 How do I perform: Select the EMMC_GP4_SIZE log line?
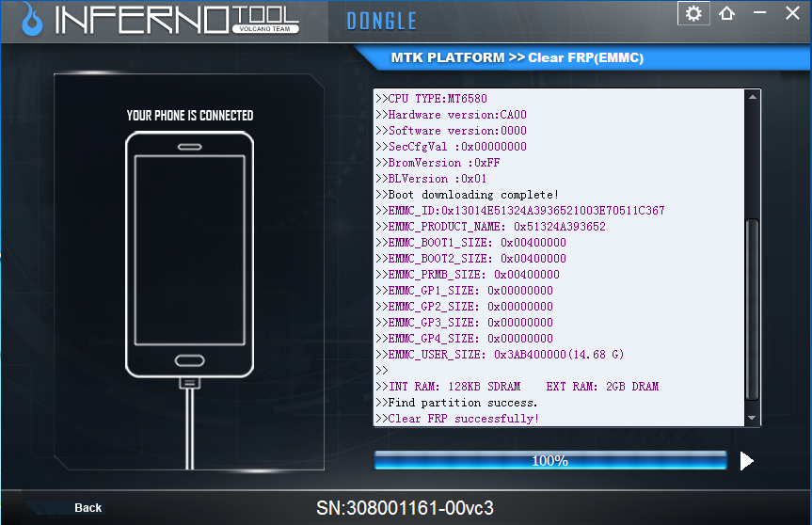[464, 339]
